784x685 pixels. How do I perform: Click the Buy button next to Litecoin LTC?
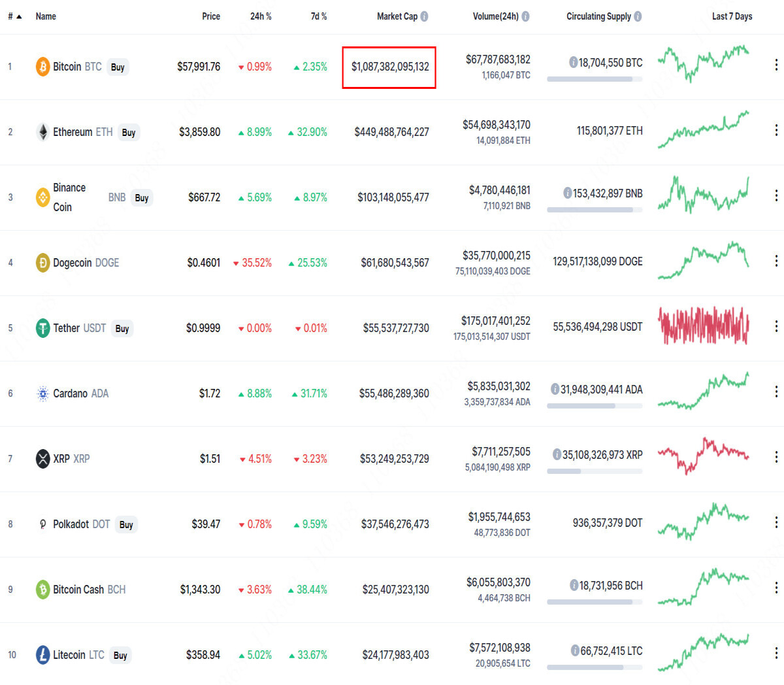click(120, 656)
